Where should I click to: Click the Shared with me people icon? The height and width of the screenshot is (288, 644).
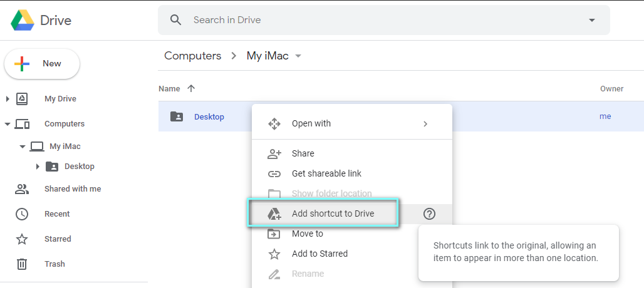22,189
